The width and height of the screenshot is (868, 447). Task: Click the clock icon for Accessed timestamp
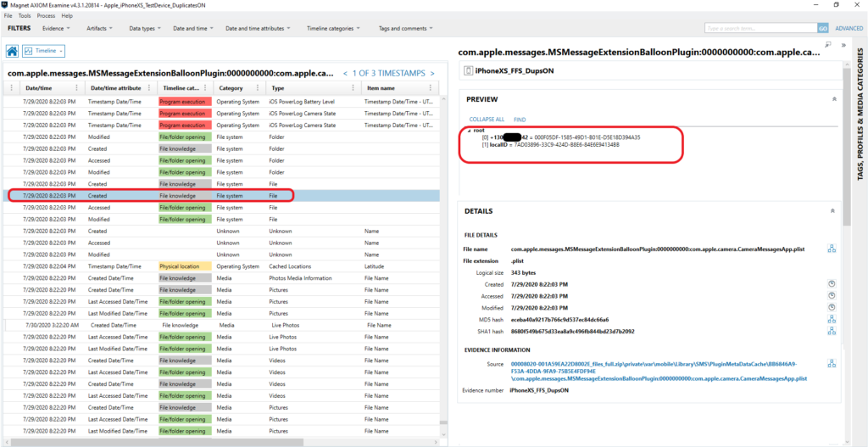click(x=832, y=296)
